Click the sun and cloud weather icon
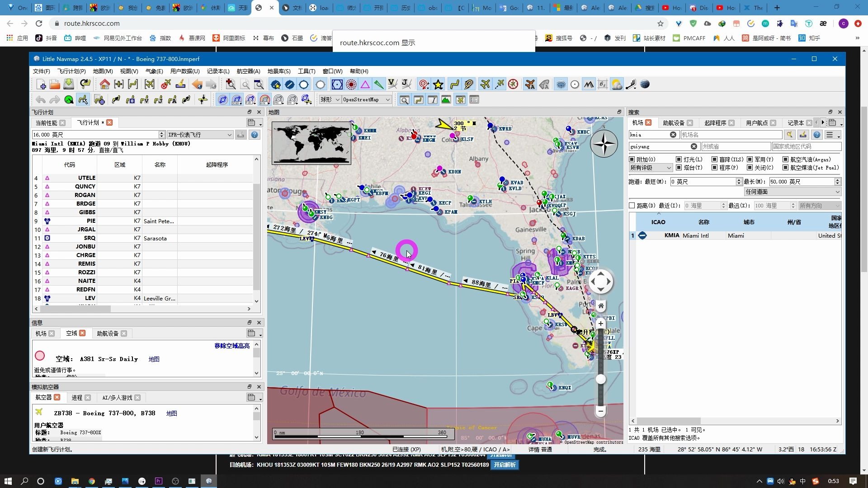868x488 pixels. coord(617,84)
